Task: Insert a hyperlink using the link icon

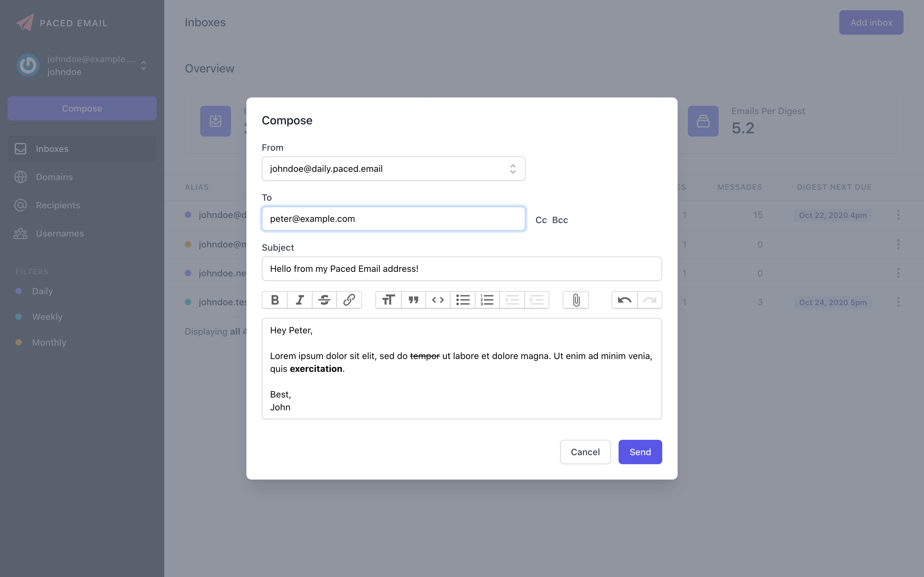Action: (x=349, y=300)
